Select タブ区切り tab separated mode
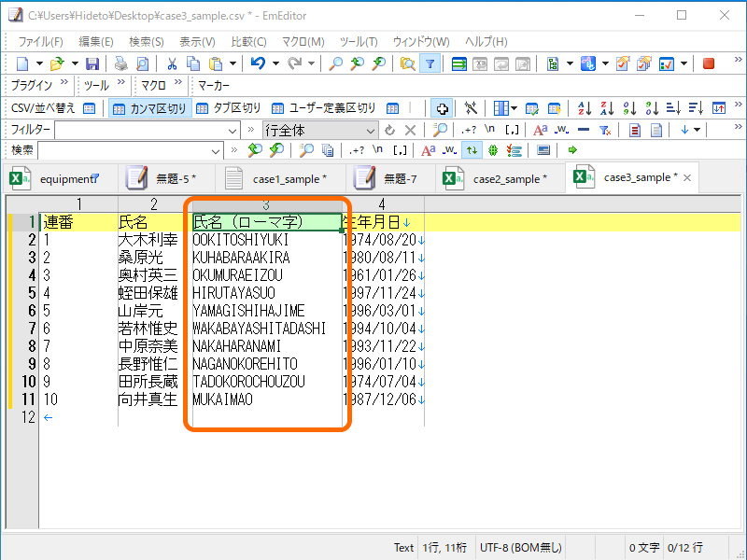The height and width of the screenshot is (560, 747). tap(229, 108)
